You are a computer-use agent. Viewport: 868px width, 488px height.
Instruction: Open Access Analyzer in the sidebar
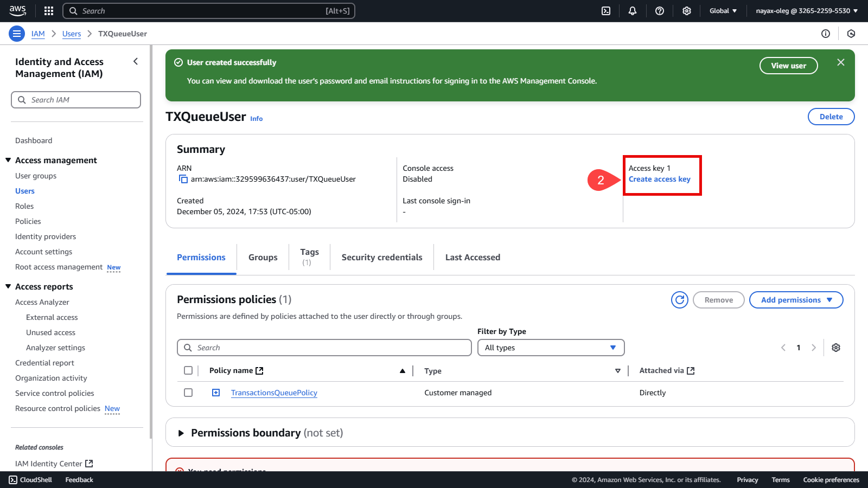42,302
